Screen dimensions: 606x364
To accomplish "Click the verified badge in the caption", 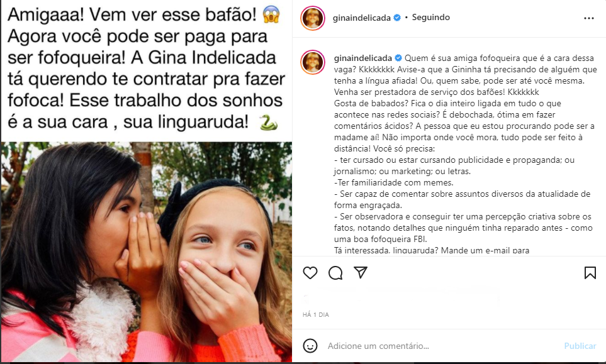I will [x=398, y=58].
